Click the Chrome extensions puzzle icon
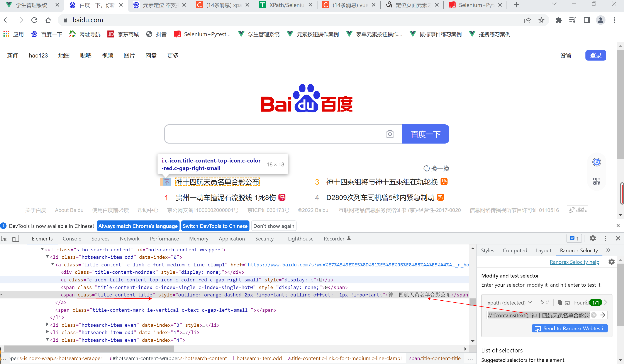Screen dimensions: 624x364 559,20
